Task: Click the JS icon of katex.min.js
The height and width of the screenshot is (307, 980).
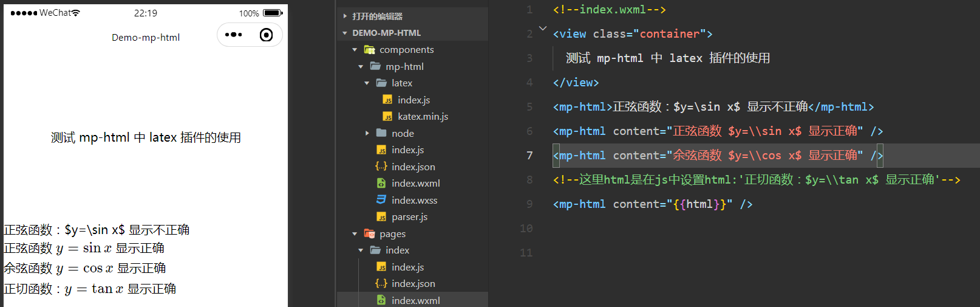Action: [x=387, y=116]
